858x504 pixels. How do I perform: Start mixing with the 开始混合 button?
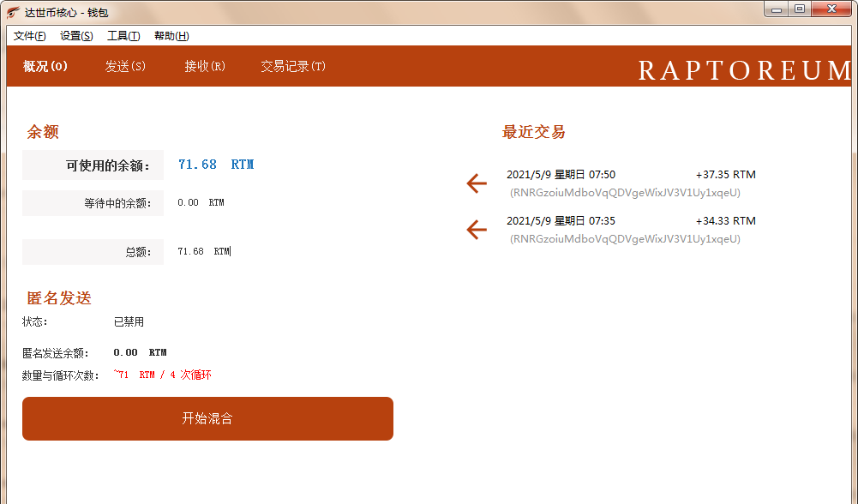pyautogui.click(x=208, y=418)
